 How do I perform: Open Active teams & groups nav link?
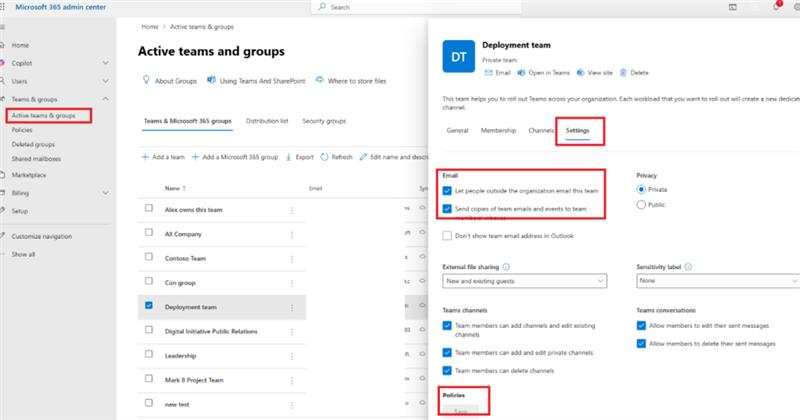coord(43,116)
